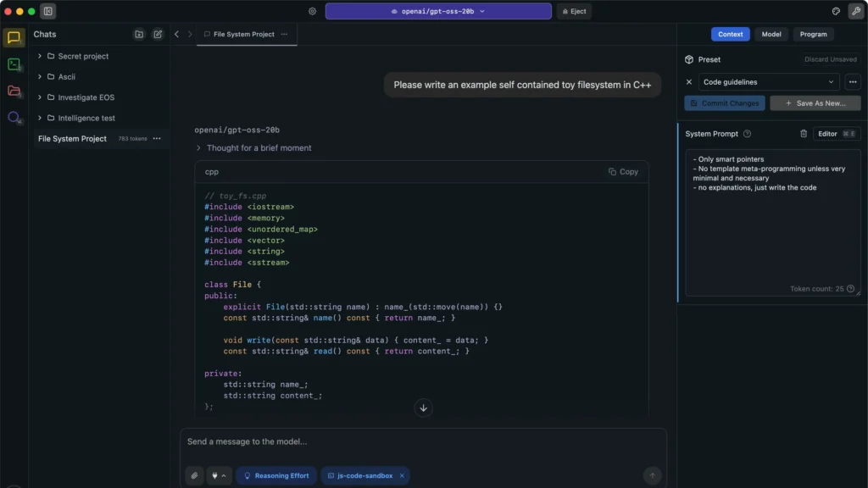The width and height of the screenshot is (868, 488).
Task: Toggle the left sidebar panel
Action: coord(48,12)
